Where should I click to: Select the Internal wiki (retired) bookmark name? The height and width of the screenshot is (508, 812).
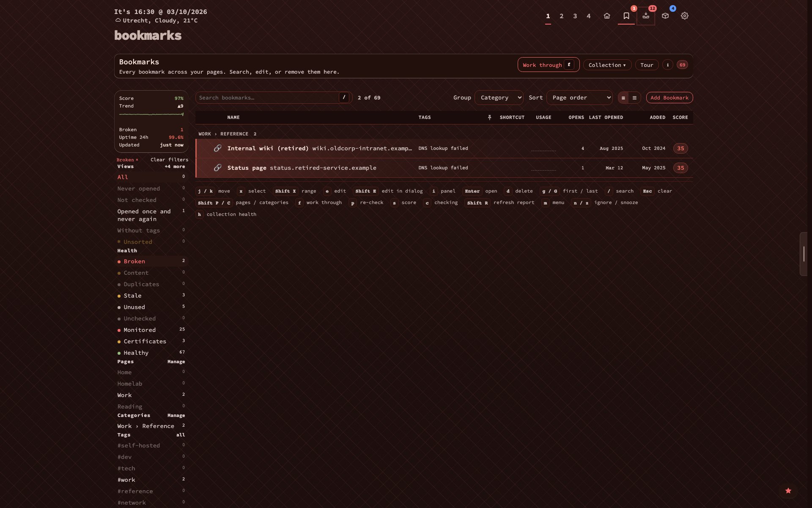(x=268, y=148)
